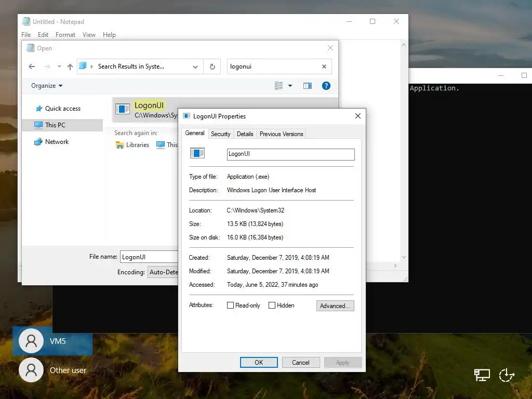This screenshot has width=532, height=399.
Task: Open address bar history dropdown
Action: click(x=195, y=67)
